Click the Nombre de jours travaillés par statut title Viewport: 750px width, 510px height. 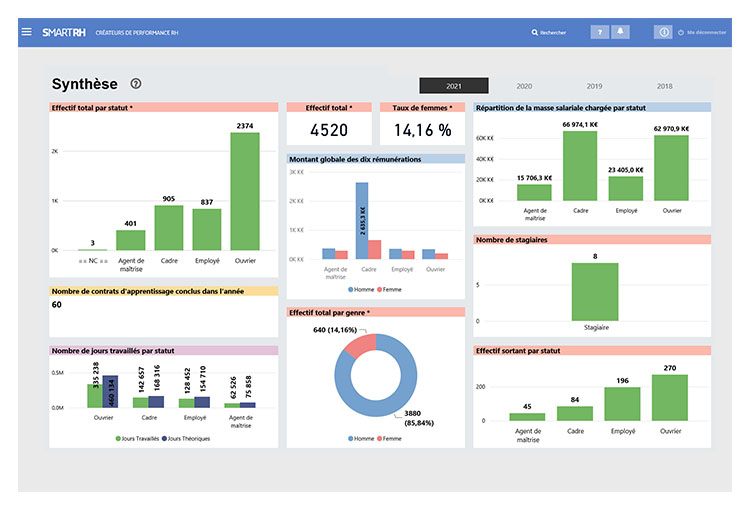tap(113, 351)
